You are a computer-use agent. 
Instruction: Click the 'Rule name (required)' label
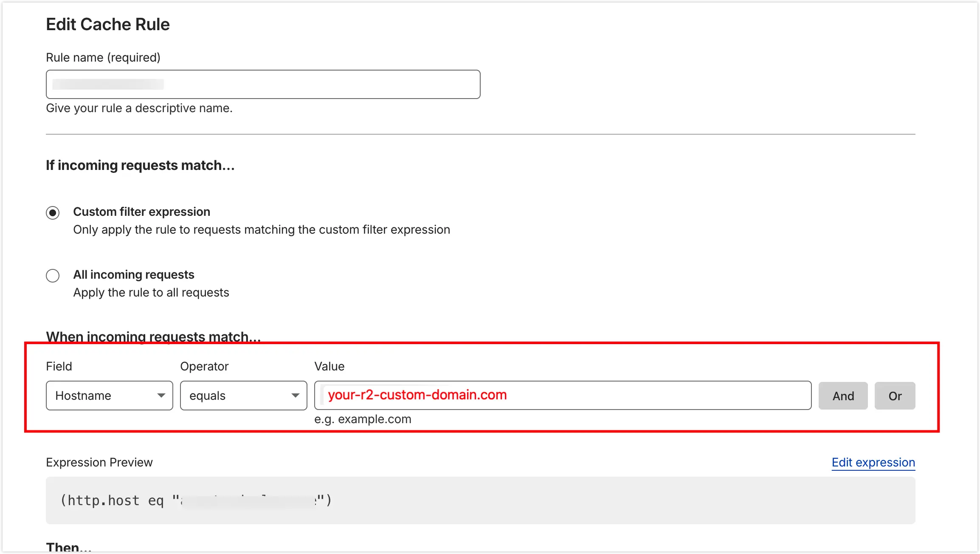coord(103,57)
